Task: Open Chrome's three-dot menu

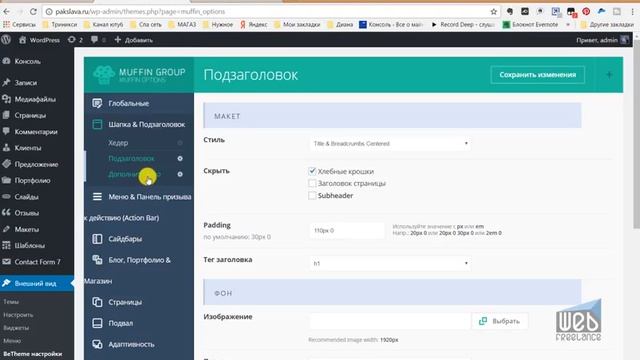Action: pyautogui.click(x=633, y=11)
